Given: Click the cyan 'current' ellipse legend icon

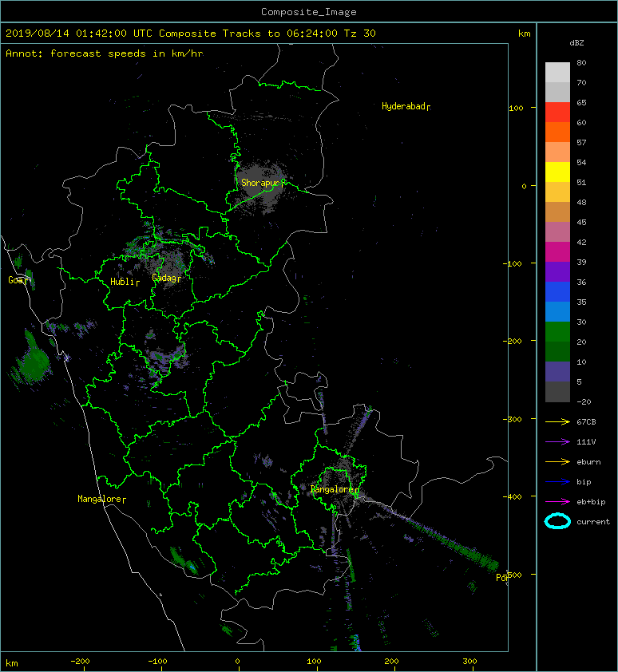Looking at the screenshot, I should (x=557, y=521).
